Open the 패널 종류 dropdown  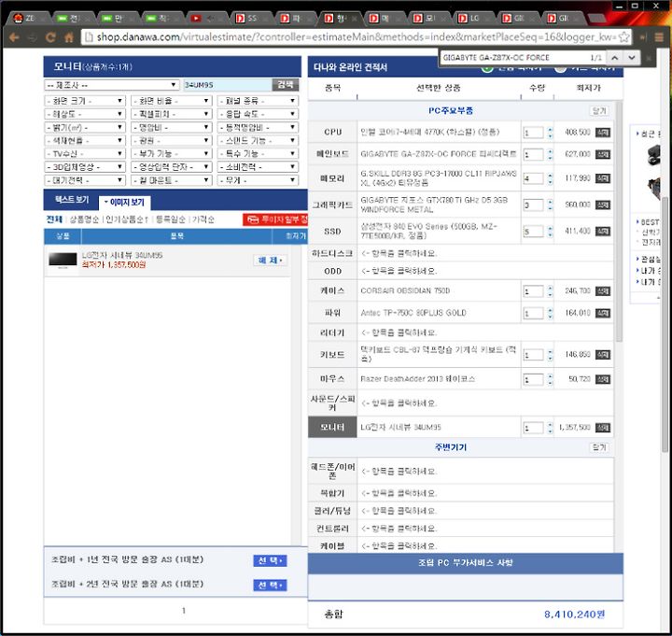click(258, 101)
